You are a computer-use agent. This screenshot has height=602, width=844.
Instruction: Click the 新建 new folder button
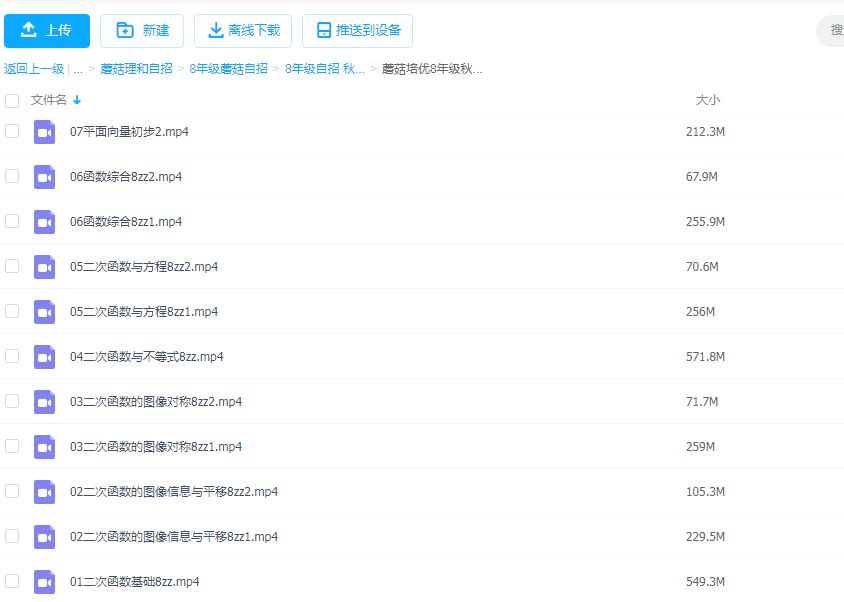[142, 31]
